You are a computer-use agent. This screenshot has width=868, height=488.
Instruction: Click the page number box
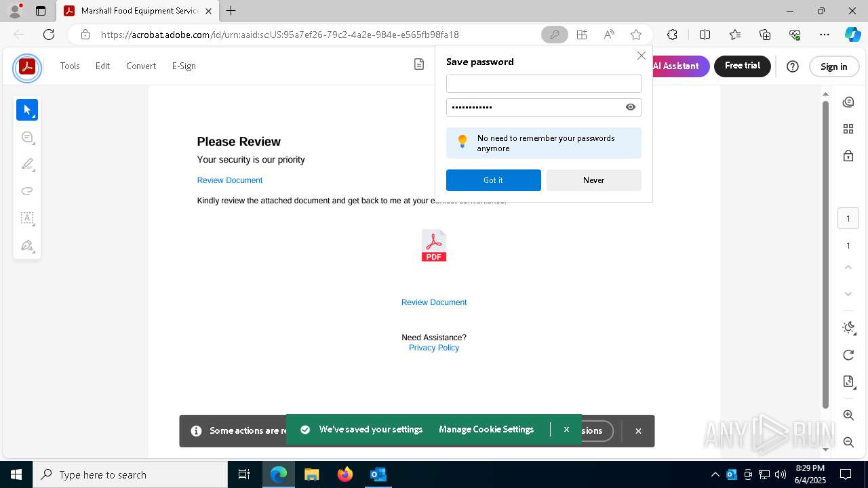point(848,218)
